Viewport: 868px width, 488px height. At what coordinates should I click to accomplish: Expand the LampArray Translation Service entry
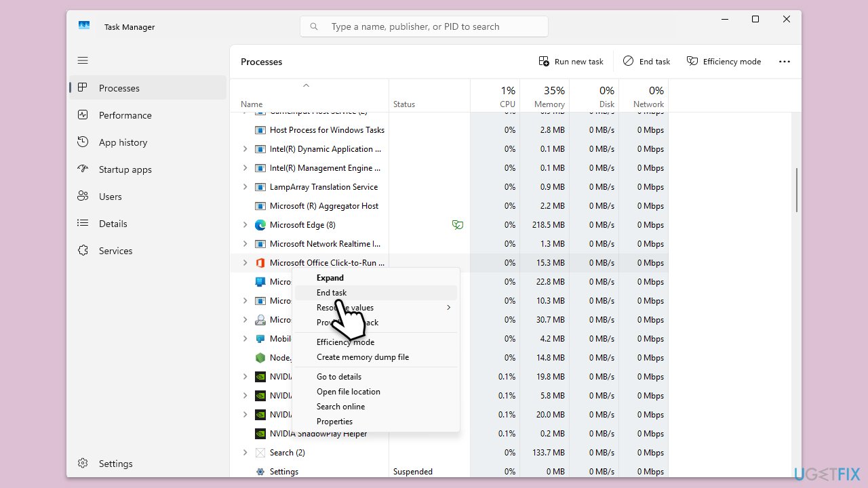tap(245, 187)
